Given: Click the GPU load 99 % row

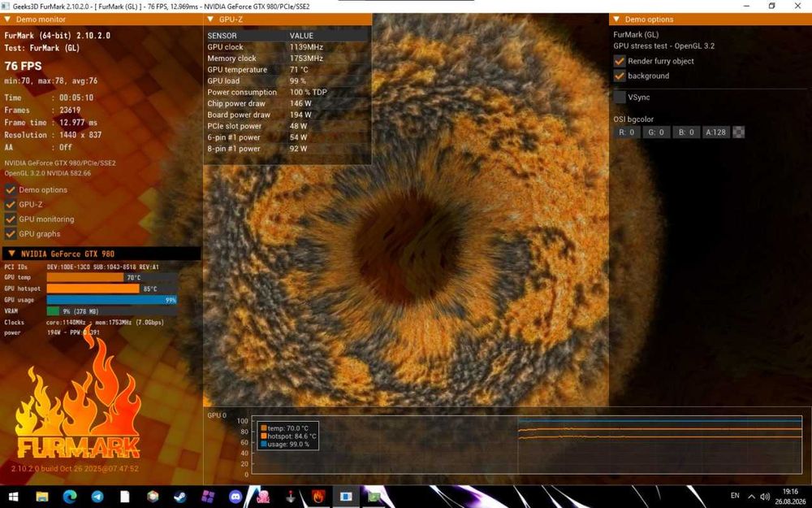Looking at the screenshot, I should click(287, 80).
